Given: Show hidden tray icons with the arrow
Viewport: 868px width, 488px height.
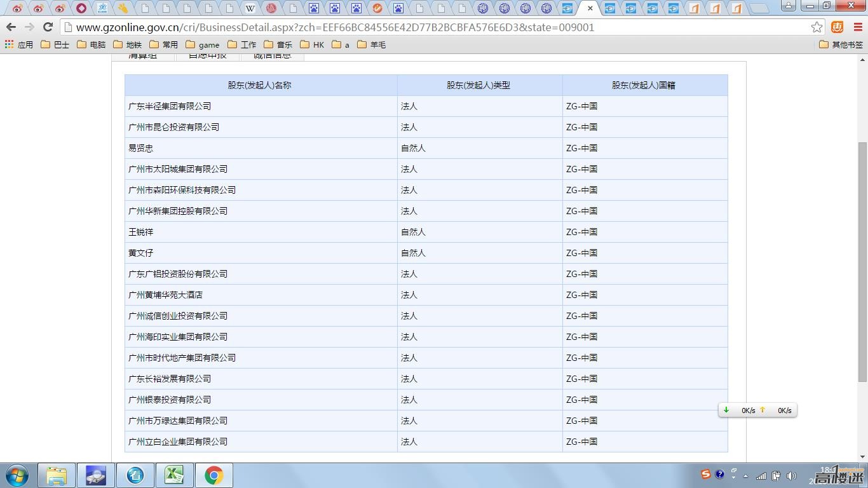Looking at the screenshot, I should (x=746, y=476).
